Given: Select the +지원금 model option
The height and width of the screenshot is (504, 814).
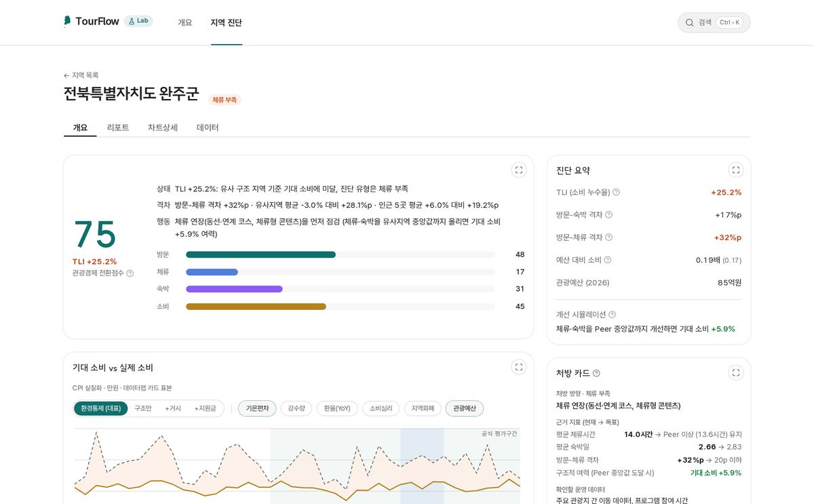Looking at the screenshot, I should [x=205, y=408].
